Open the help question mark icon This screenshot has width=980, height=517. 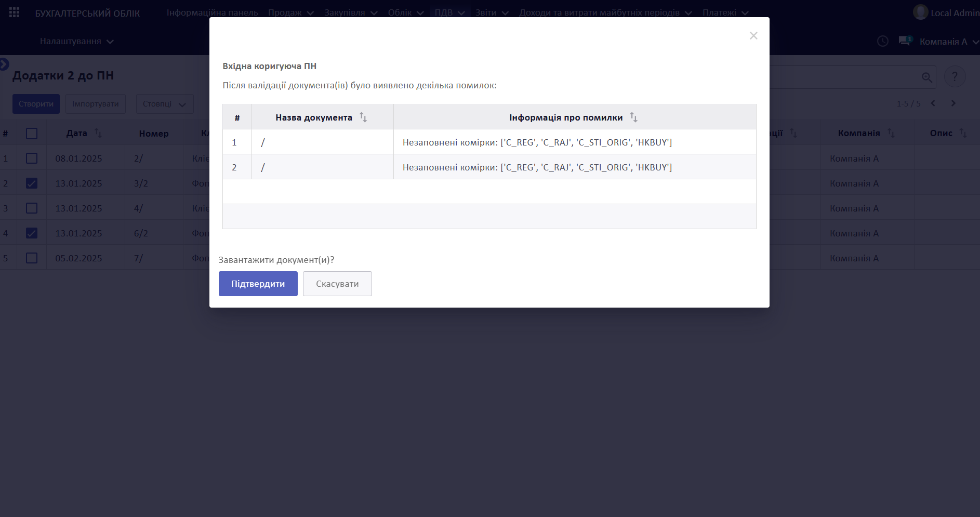coord(955,76)
